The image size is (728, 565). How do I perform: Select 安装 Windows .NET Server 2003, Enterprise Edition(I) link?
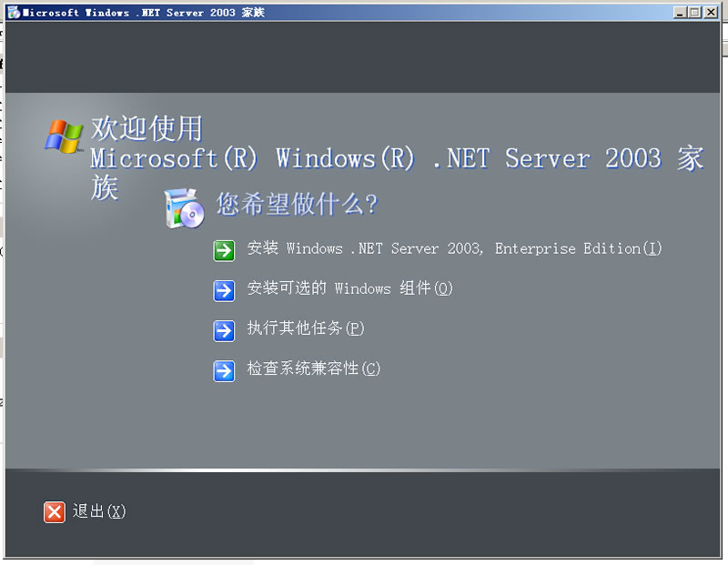pyautogui.click(x=454, y=249)
